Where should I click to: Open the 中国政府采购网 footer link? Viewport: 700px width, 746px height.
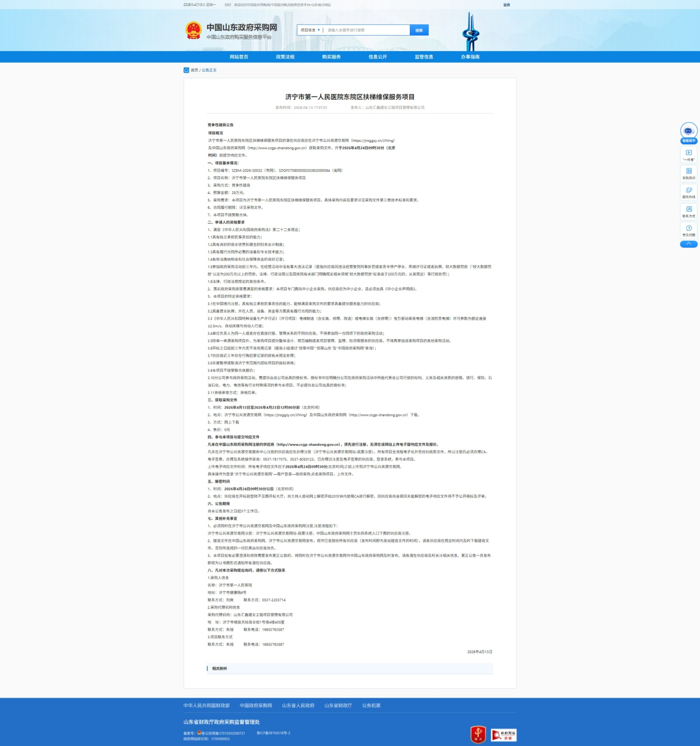tap(256, 705)
